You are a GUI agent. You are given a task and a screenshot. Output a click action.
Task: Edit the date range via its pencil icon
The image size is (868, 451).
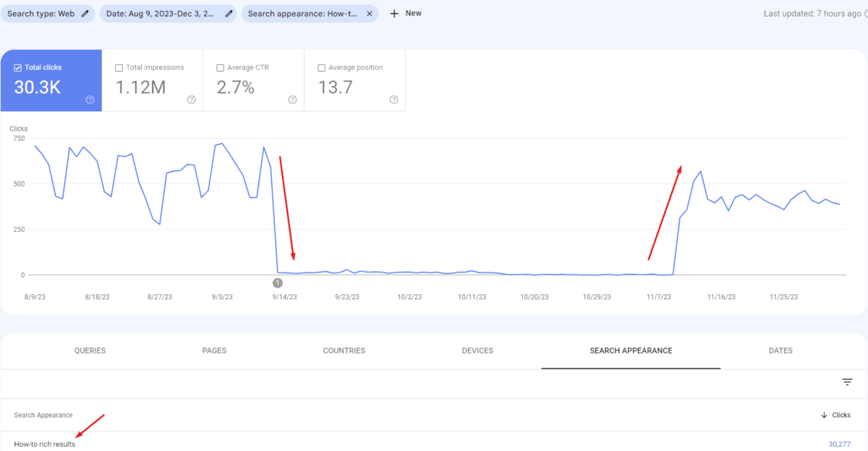(227, 13)
